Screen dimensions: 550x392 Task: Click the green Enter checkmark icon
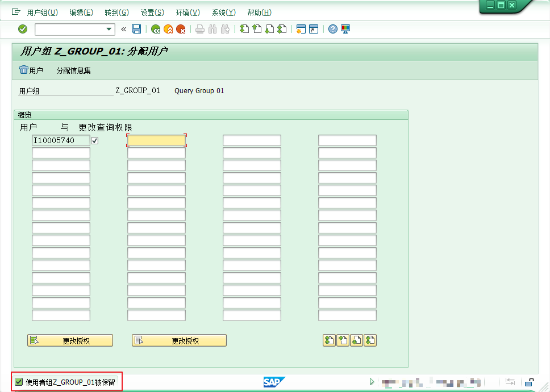pyautogui.click(x=23, y=29)
